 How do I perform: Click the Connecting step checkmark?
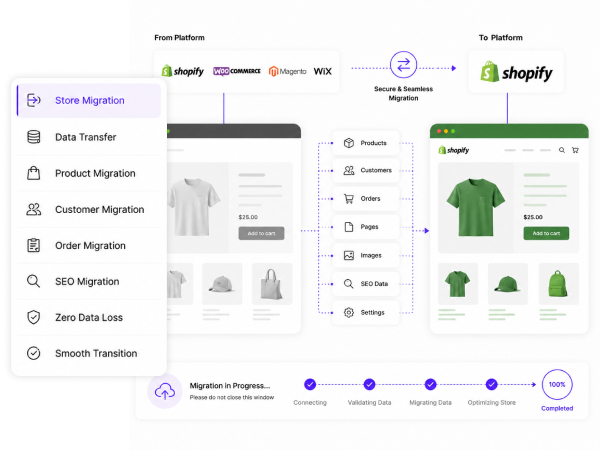coord(310,384)
